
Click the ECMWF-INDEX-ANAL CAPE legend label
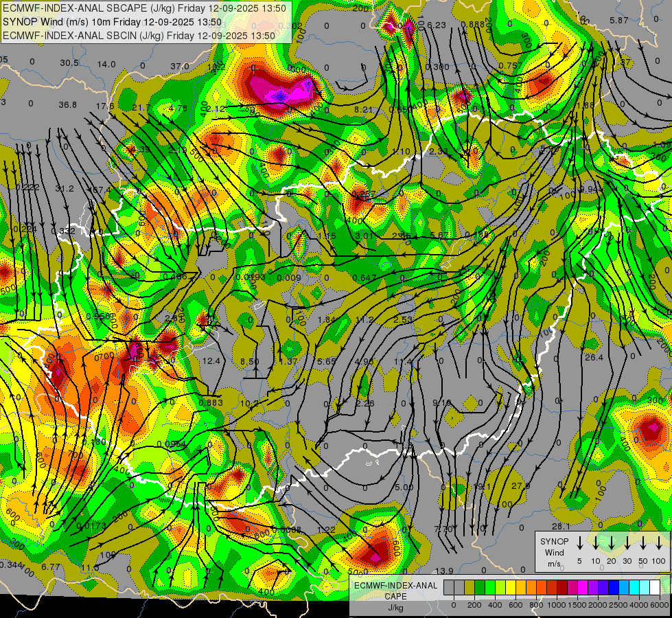pos(395,591)
